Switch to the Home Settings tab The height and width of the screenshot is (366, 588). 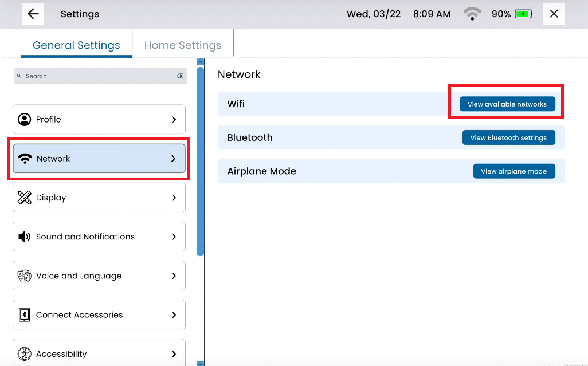coord(183,45)
